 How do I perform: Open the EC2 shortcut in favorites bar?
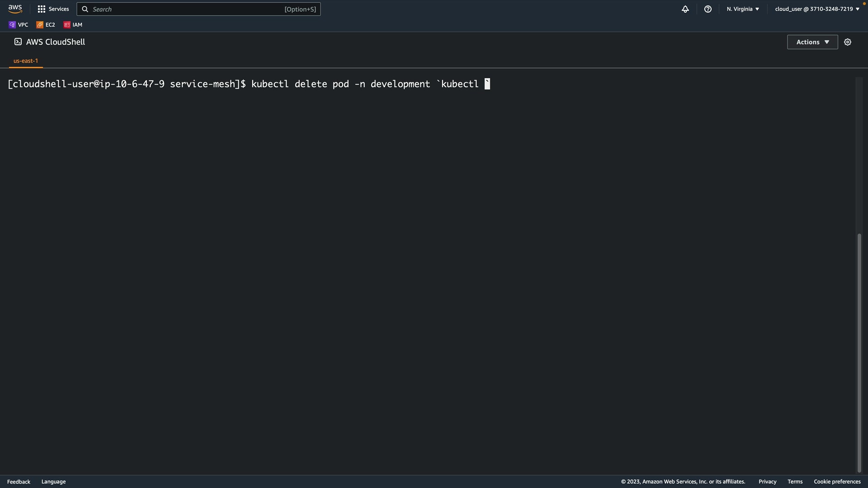pos(46,25)
